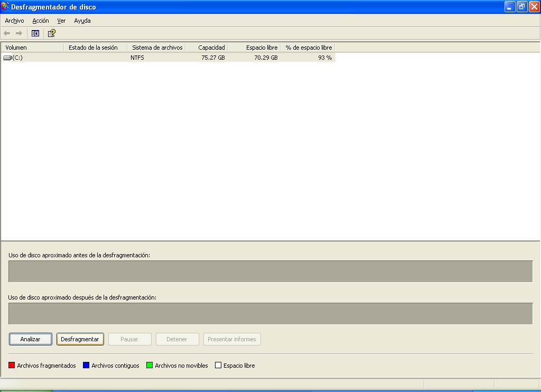
Task: Click the Back arrow toolbar icon
Action: 7,33
